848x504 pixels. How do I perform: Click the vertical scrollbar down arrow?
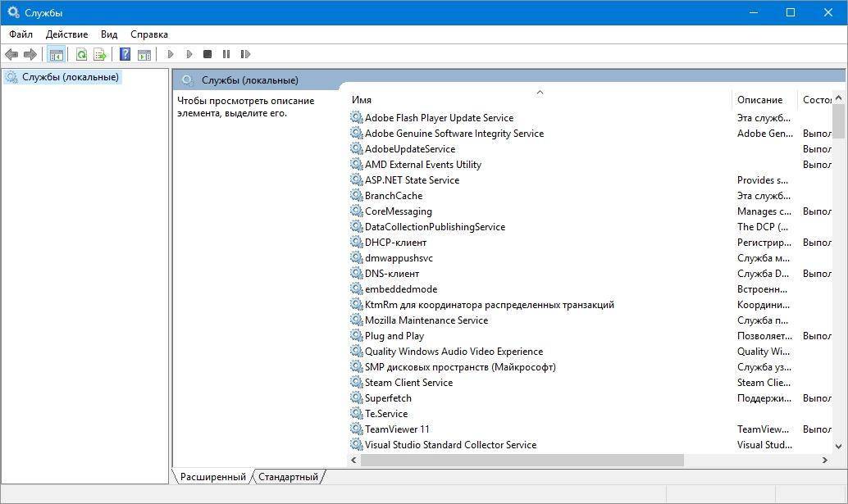pos(838,446)
